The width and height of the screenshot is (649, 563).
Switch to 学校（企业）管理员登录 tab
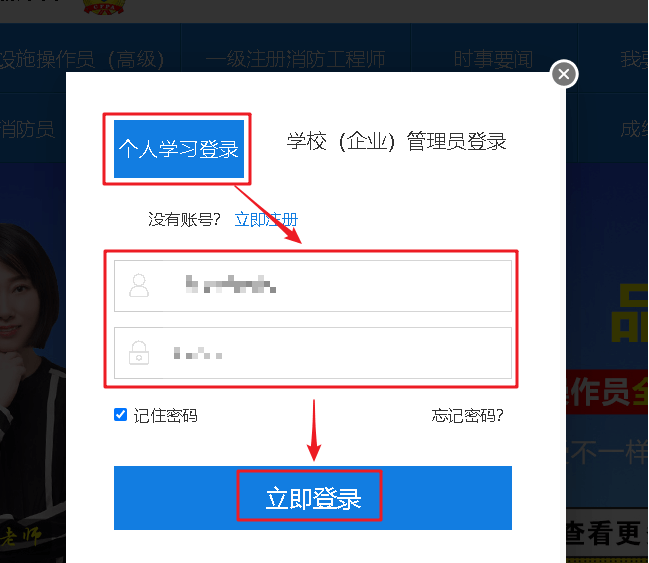point(397,142)
